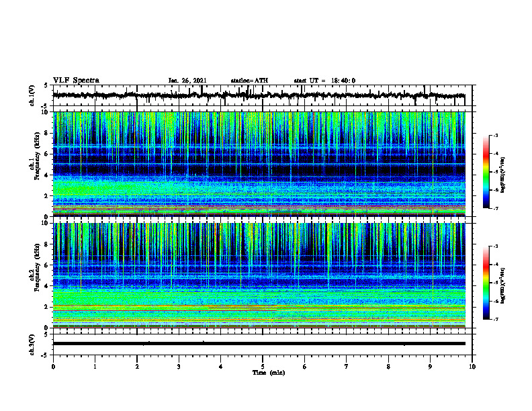This screenshot has width=532, height=411.
Task: Click the "ch.3(V)" y-axis label
Action: pos(32,345)
